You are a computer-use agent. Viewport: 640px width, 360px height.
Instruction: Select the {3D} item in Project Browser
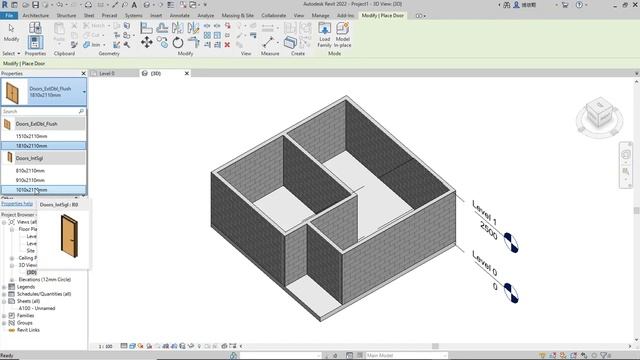31,272
